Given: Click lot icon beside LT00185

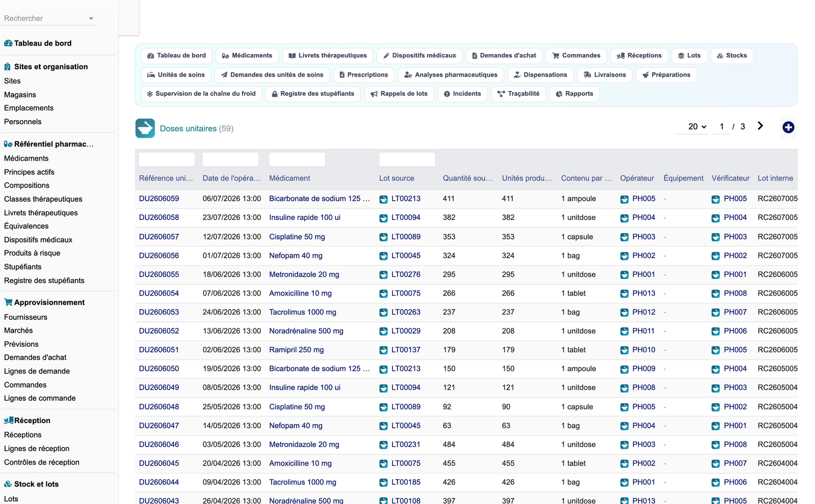Looking at the screenshot, I should point(384,483).
